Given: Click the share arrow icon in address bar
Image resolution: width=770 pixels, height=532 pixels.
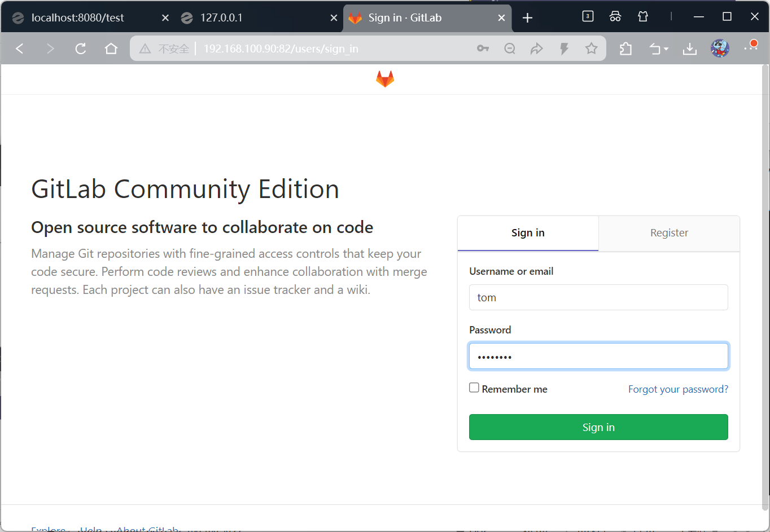Looking at the screenshot, I should click(x=536, y=49).
